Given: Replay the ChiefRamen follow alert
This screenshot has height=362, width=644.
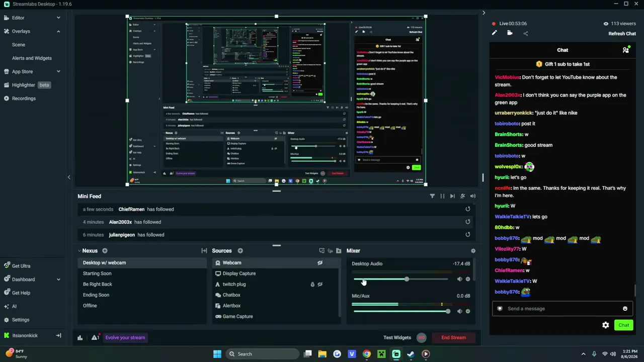Looking at the screenshot, I should pos(468,209).
